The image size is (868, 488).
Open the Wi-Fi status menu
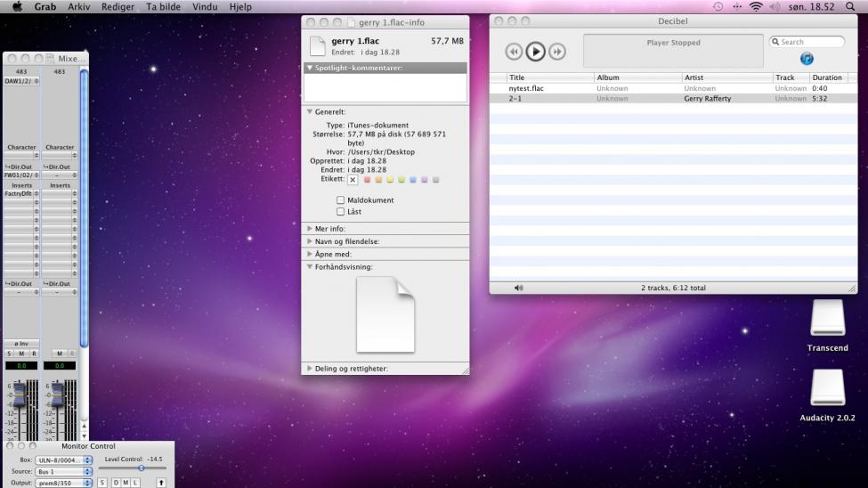756,6
